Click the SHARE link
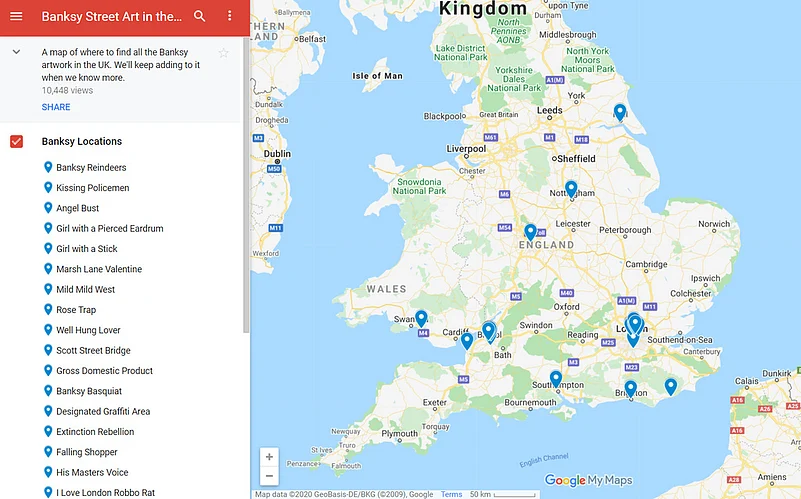Viewport: 801px width, 499px height. (56, 107)
